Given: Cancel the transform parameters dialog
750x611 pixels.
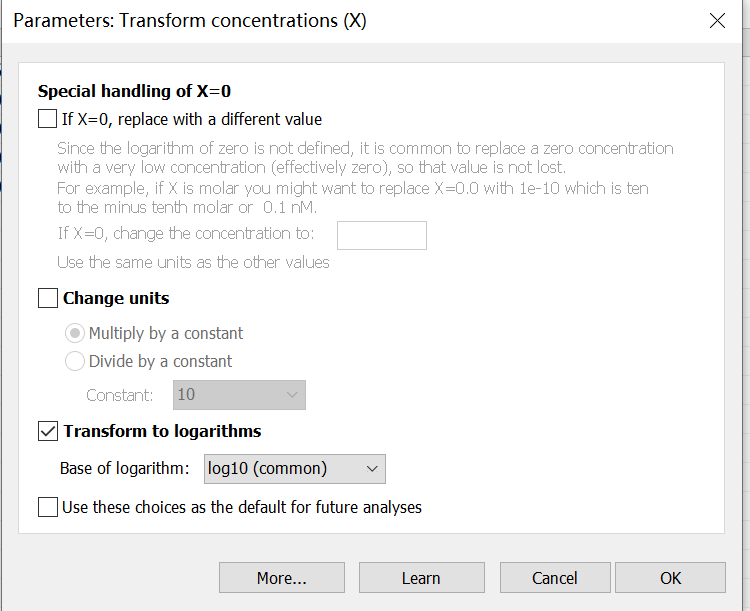Looking at the screenshot, I should tap(554, 578).
